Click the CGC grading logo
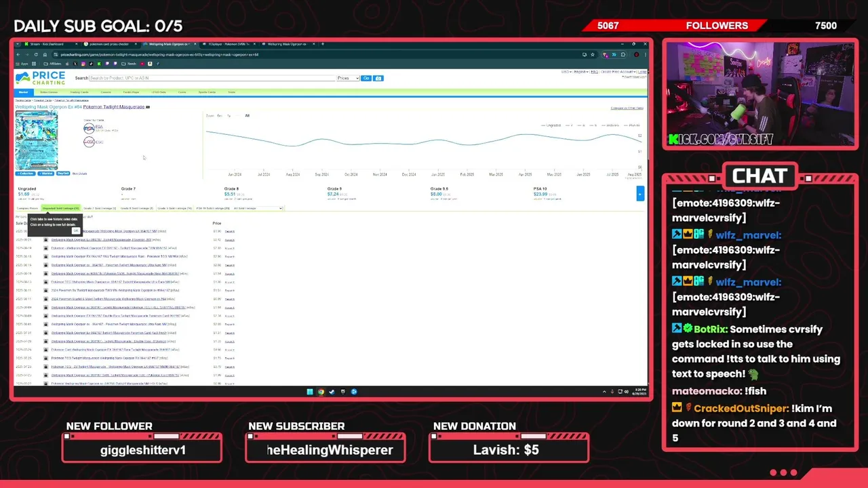868x488 pixels. pos(89,142)
